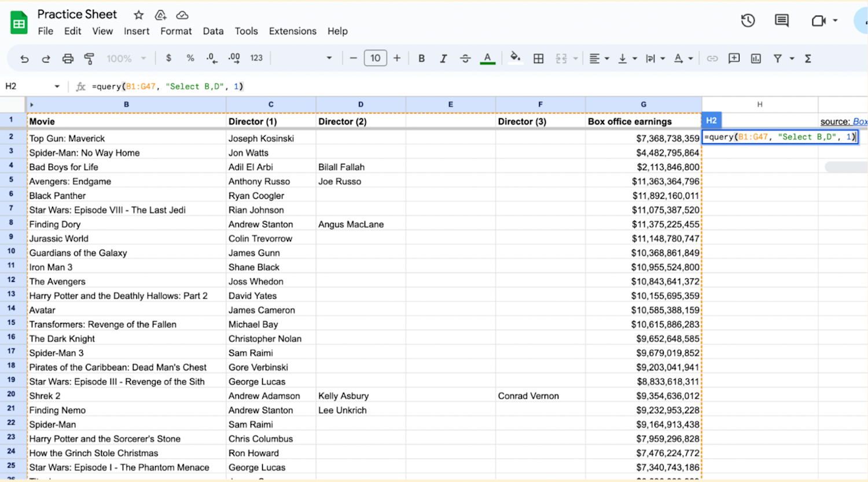Select the cell containing Avatar

(126, 310)
